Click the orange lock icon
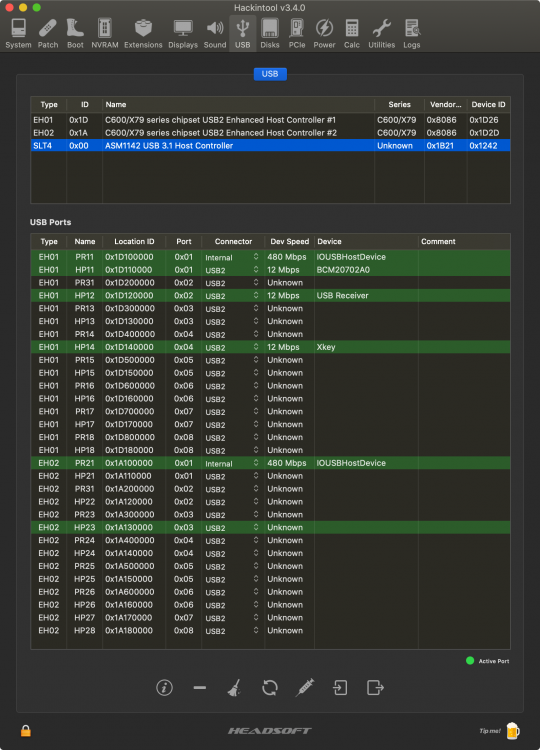This screenshot has height=750, width=540. 26,730
